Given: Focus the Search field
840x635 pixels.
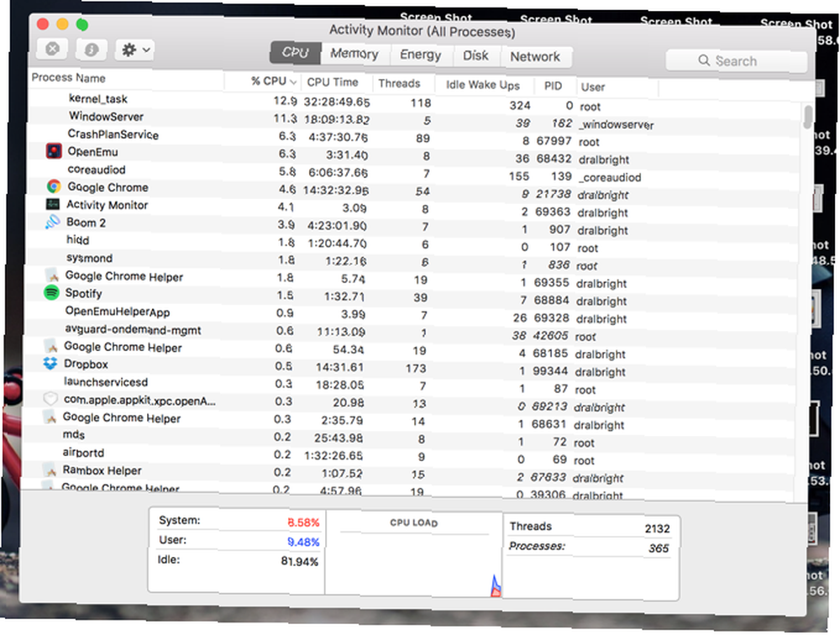Looking at the screenshot, I should tap(736, 61).
